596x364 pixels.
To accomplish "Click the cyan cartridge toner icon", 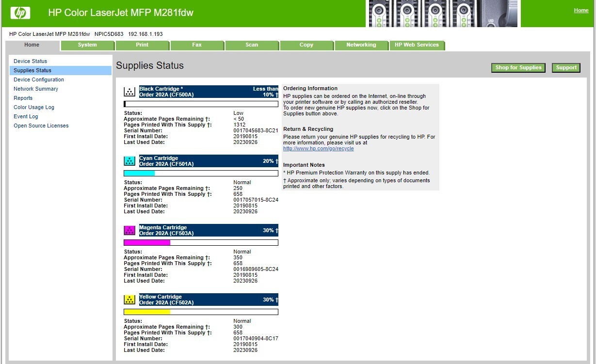I will click(x=129, y=161).
